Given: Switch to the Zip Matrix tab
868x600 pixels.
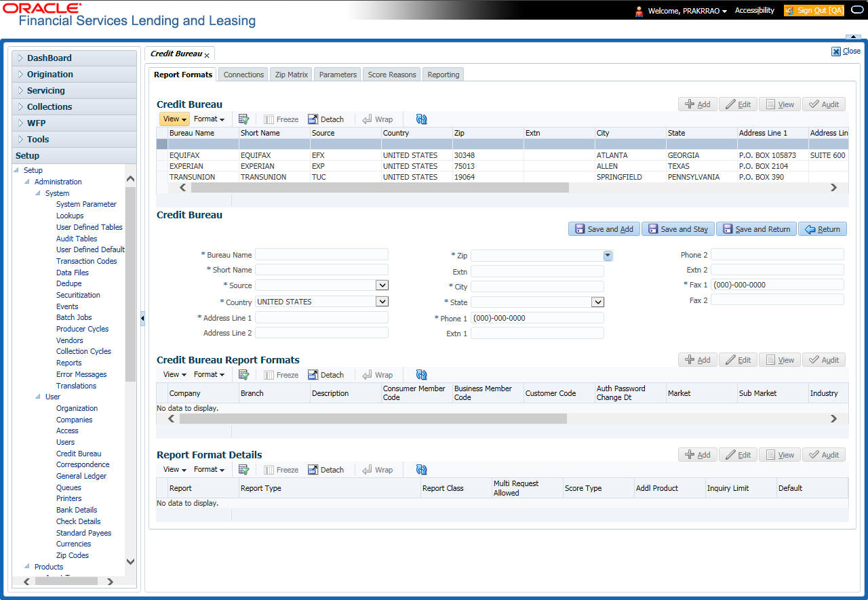Looking at the screenshot, I should (292, 75).
